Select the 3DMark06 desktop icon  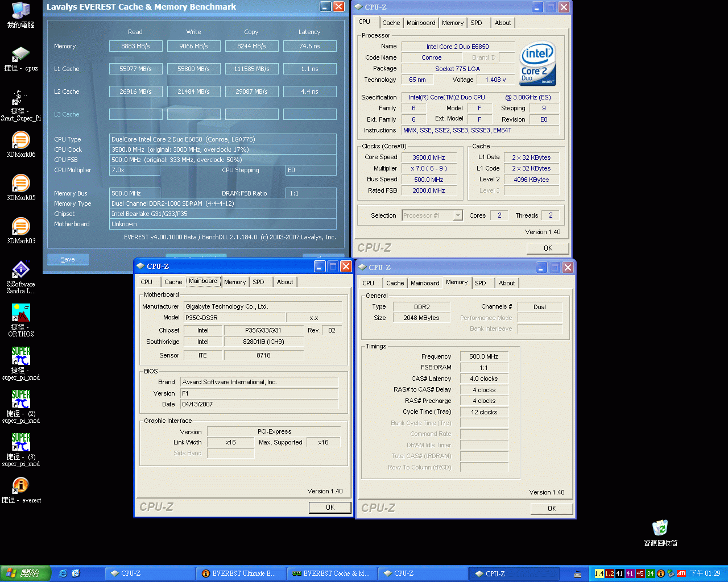coord(21,144)
